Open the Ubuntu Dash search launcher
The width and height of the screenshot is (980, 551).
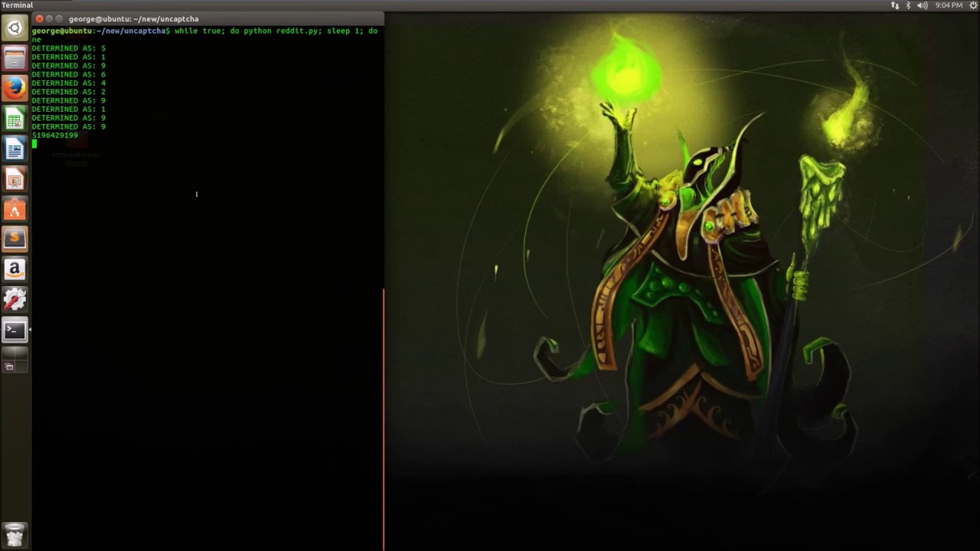click(x=15, y=29)
